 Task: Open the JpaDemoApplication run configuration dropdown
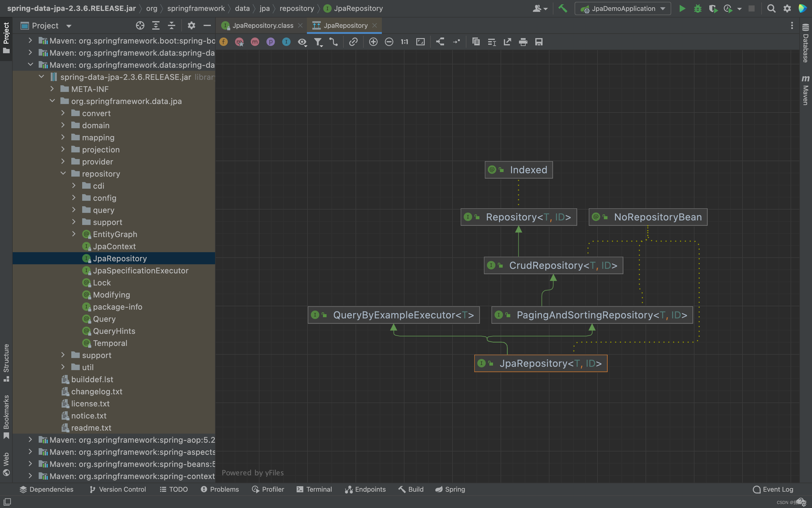tap(623, 8)
